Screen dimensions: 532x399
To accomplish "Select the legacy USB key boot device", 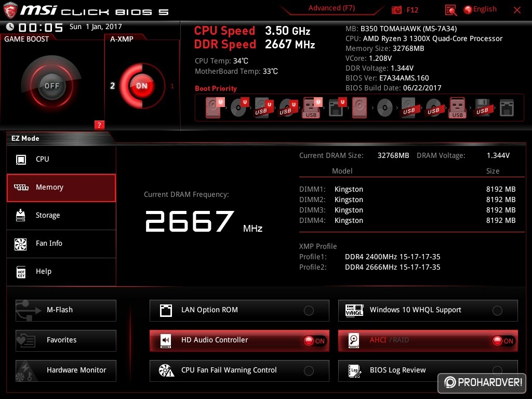I will pos(458,108).
